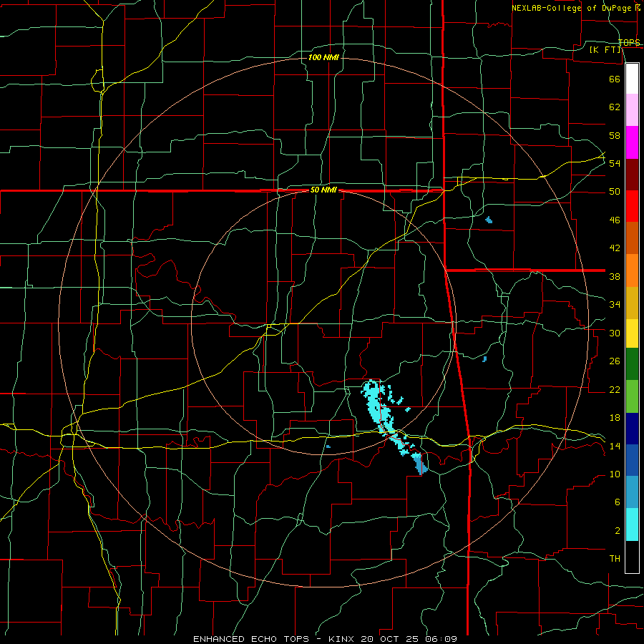
Task: Click the orange 38 kft legend swatch
Action: click(x=632, y=270)
